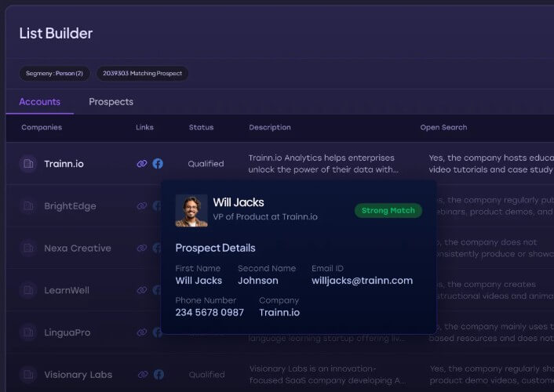The image size is (554, 392).
Task: Click the Trainn.io Analytics description text
Action: point(323,164)
